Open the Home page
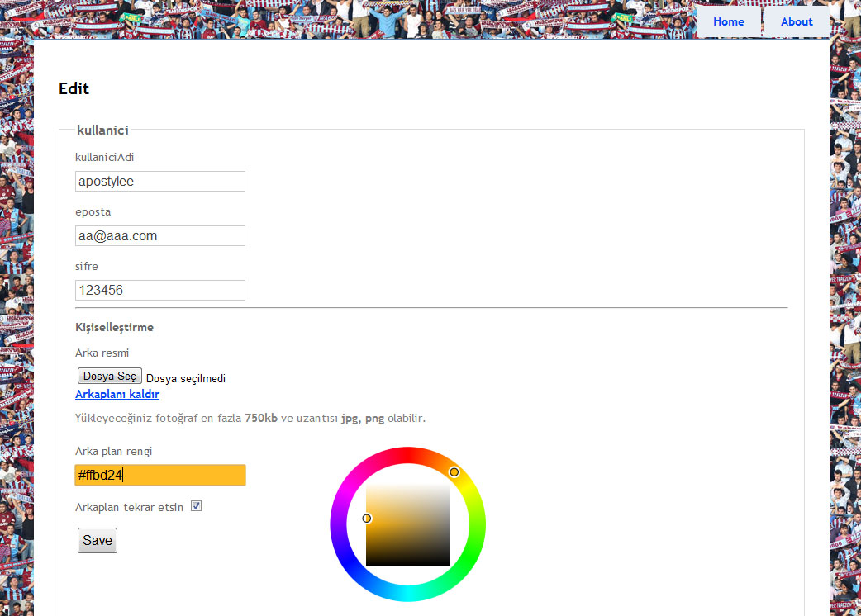The width and height of the screenshot is (861, 616). point(728,21)
